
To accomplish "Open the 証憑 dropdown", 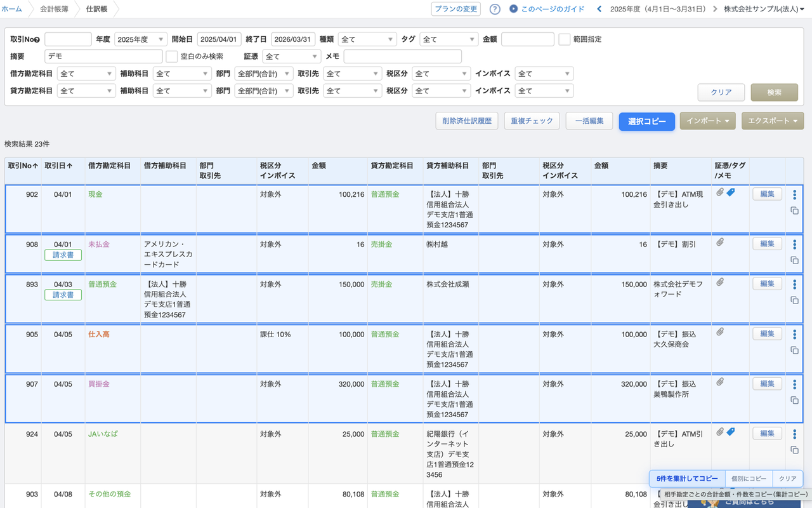I will (x=292, y=57).
